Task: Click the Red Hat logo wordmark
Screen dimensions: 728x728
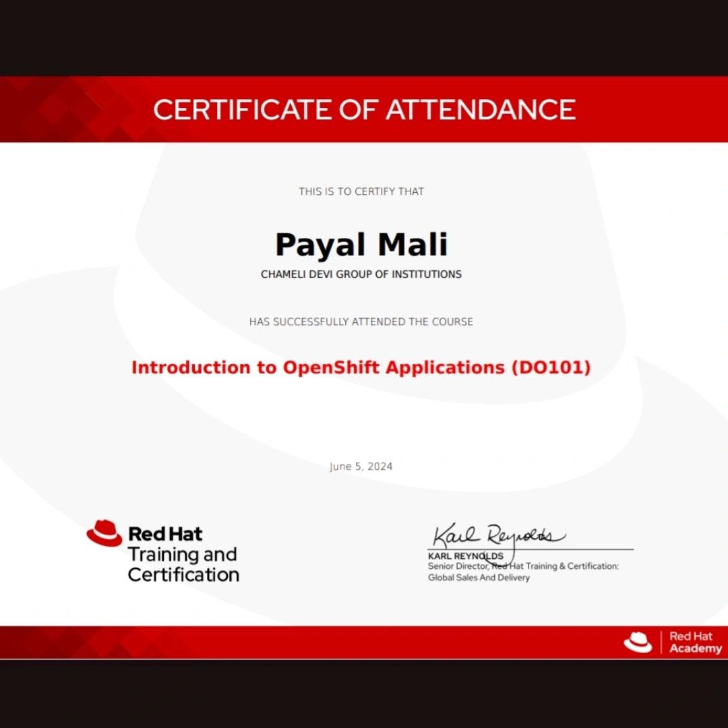Action: (x=164, y=533)
